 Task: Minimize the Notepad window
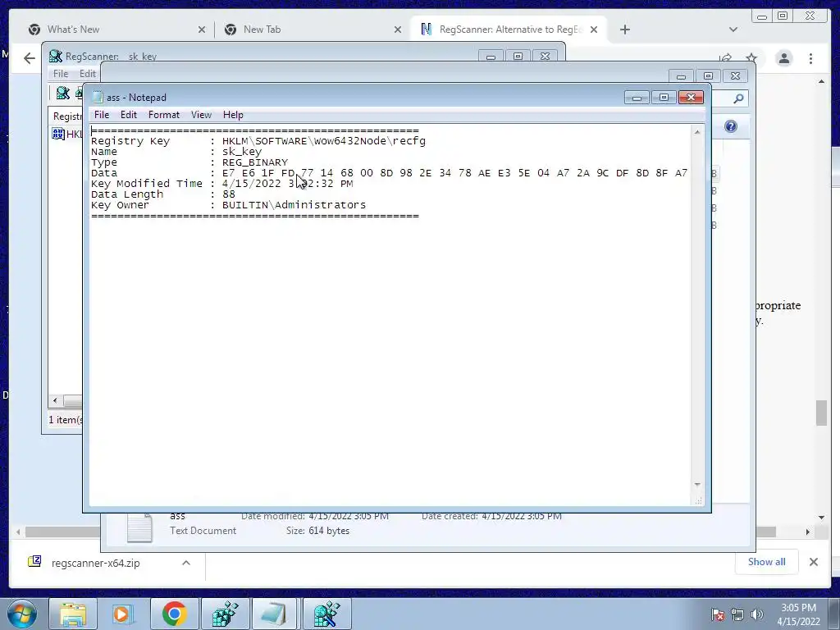(637, 98)
